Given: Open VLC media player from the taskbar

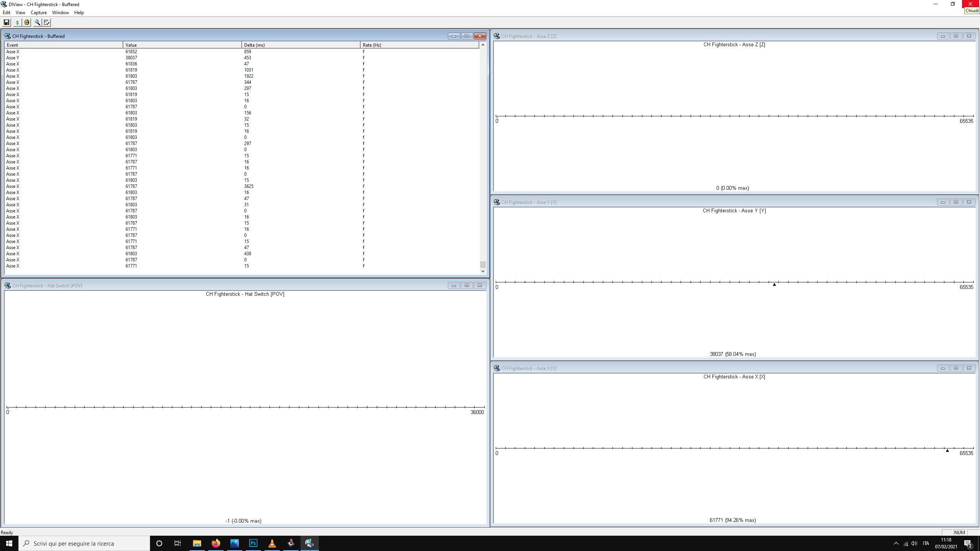Looking at the screenshot, I should click(x=272, y=543).
